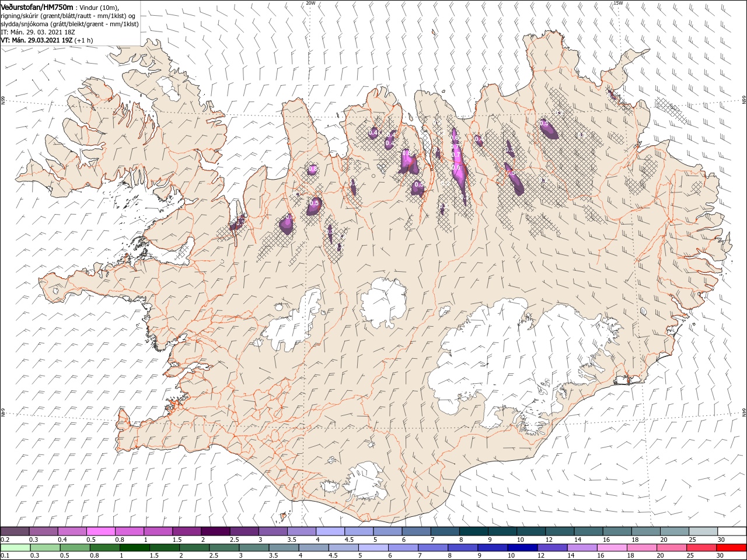Image resolution: width=747 pixels, height=560 pixels.
Task: Select the bright pink top-row swatch between 0.5 and 0.8
Action: [101, 531]
